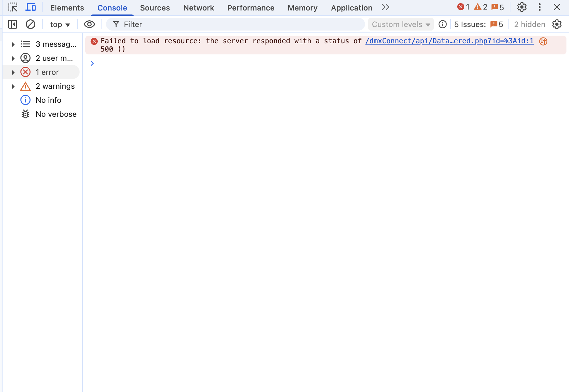Viewport: 569px width, 392px height.
Task: Open the top JavaScript context dropdown
Action: pyautogui.click(x=60, y=24)
